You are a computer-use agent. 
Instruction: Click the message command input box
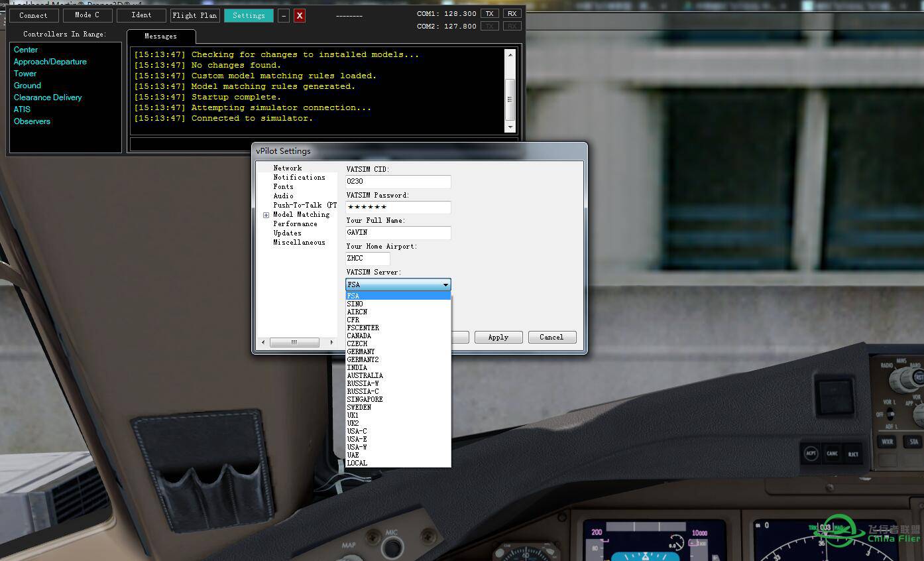click(323, 144)
